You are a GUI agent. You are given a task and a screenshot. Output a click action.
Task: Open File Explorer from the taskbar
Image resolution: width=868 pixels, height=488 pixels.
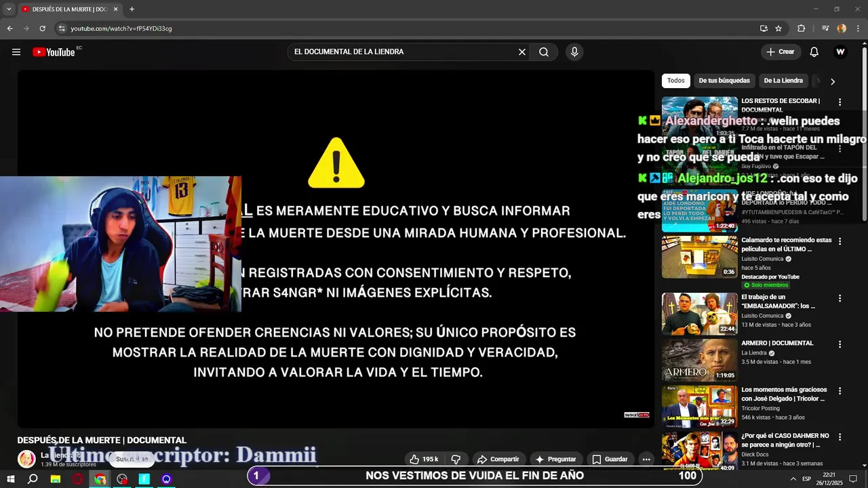[x=56, y=479]
